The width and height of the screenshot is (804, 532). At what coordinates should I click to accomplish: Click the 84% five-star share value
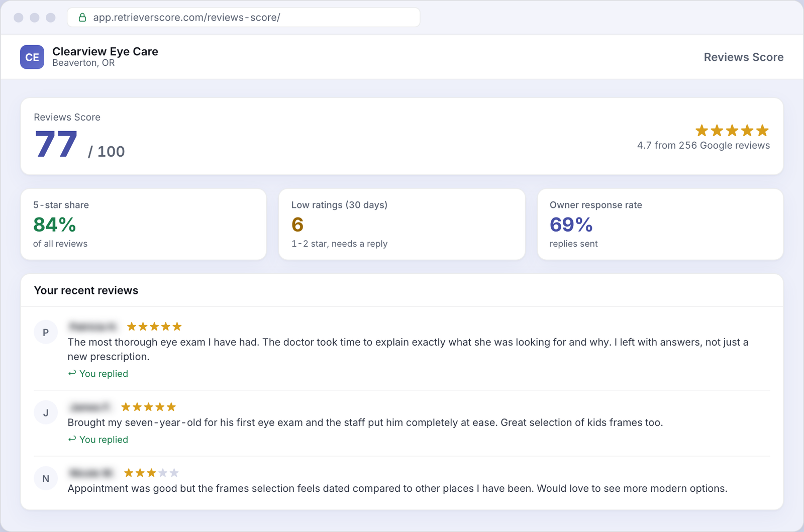pos(54,225)
